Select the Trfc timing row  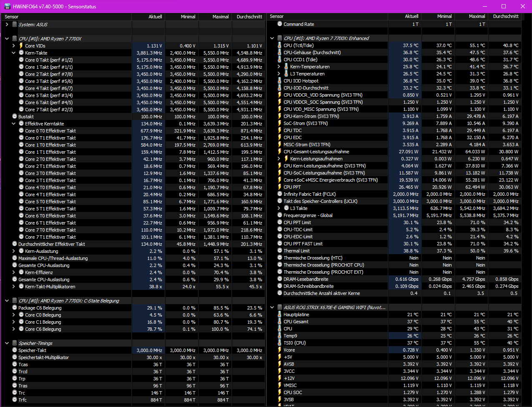coord(133,400)
